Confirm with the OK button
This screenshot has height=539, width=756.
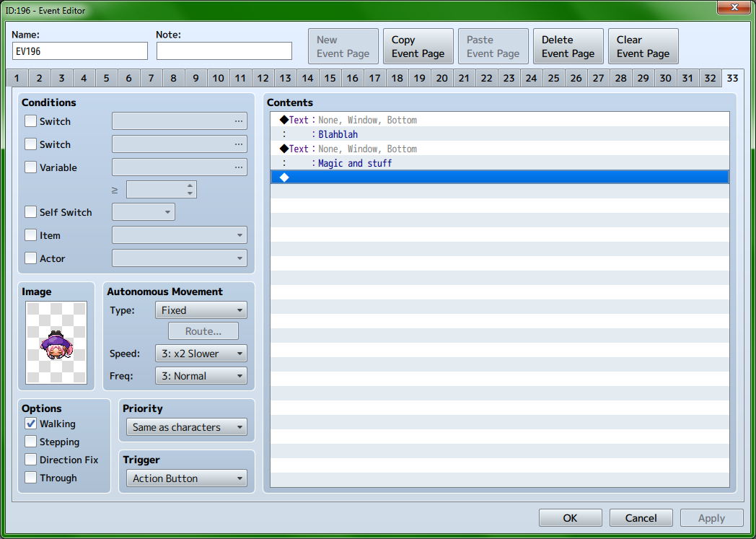[571, 518]
